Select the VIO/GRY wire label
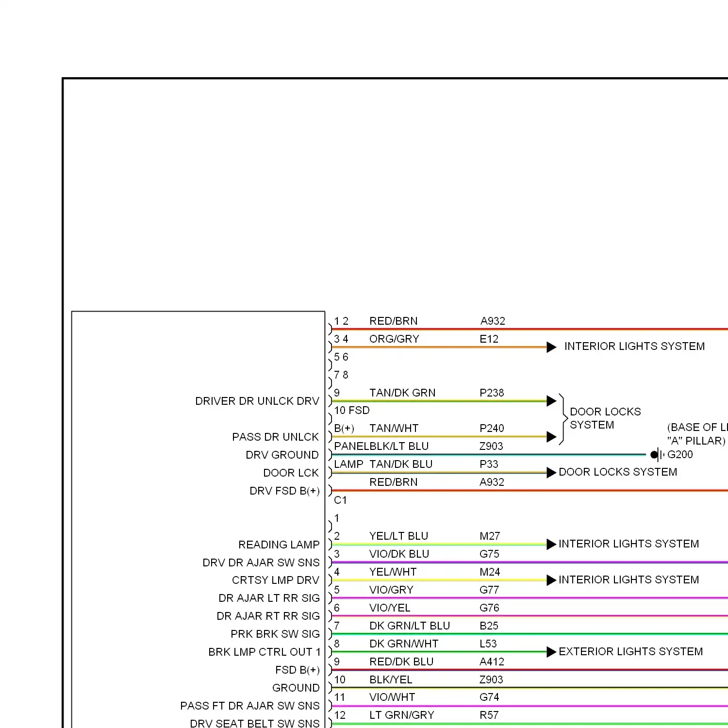This screenshot has height=728, width=728. click(391, 590)
